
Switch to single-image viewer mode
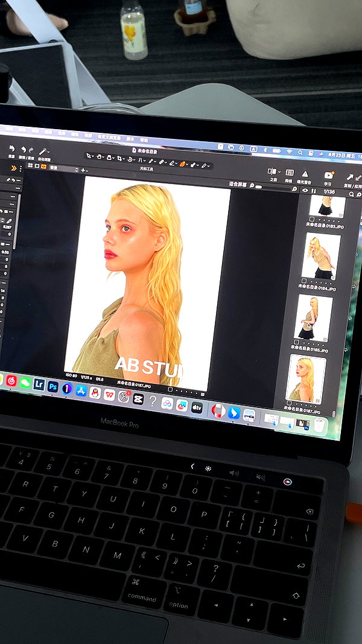(37, 166)
